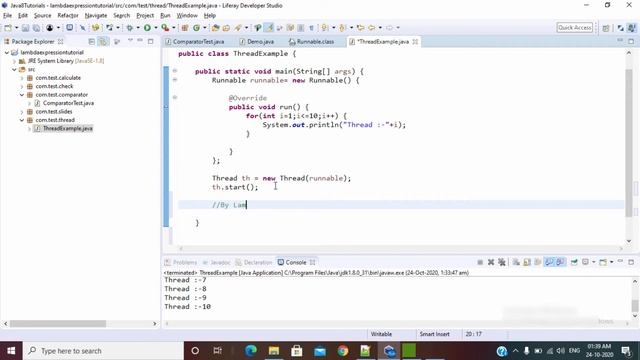
Task: Close the ThreadExample.java editor tab
Action: click(x=415, y=42)
